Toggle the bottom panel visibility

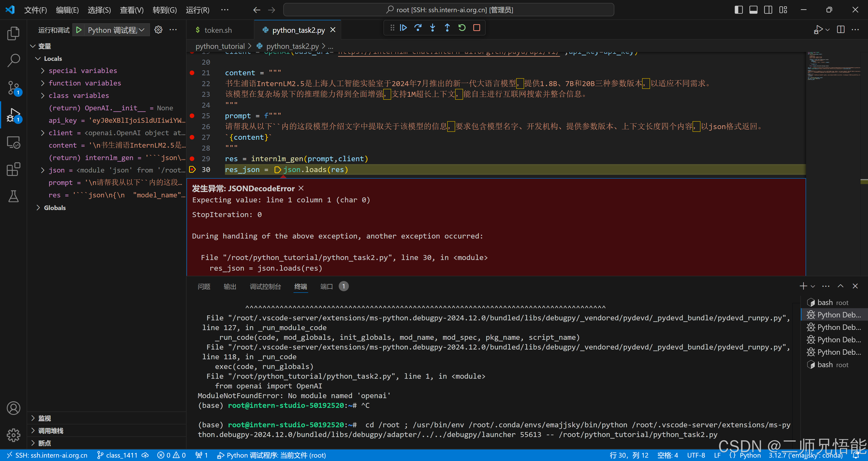(753, 9)
